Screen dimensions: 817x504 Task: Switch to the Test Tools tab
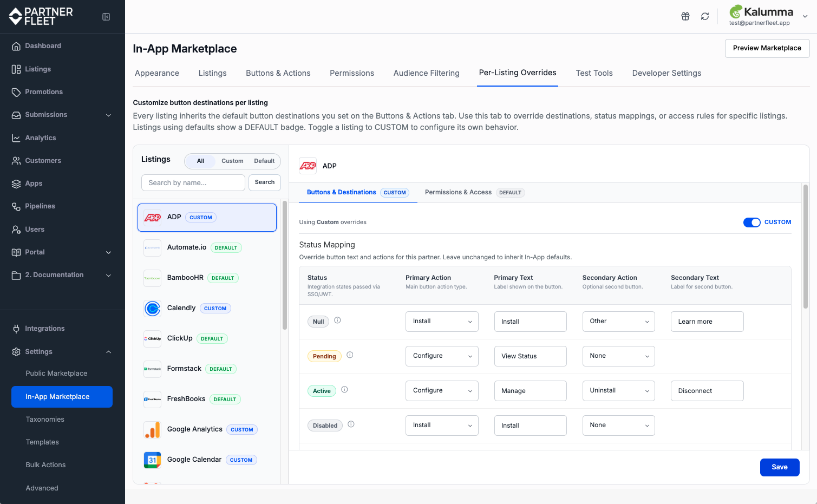pyautogui.click(x=594, y=73)
